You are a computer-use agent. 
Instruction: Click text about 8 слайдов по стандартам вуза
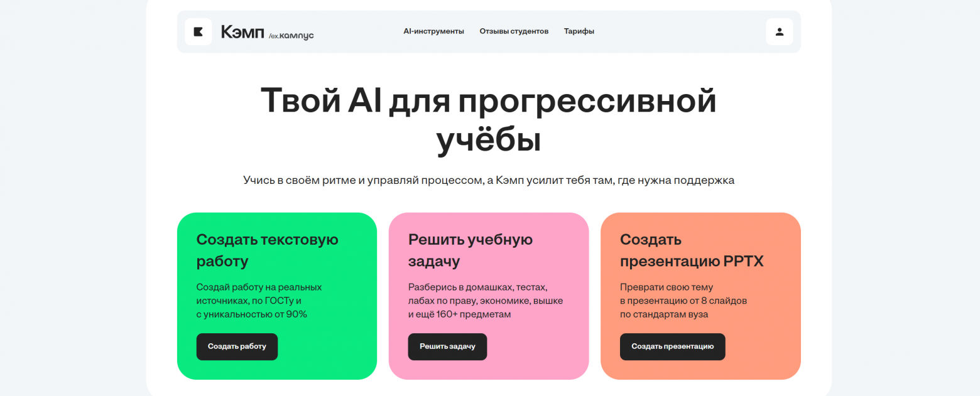coord(683,300)
